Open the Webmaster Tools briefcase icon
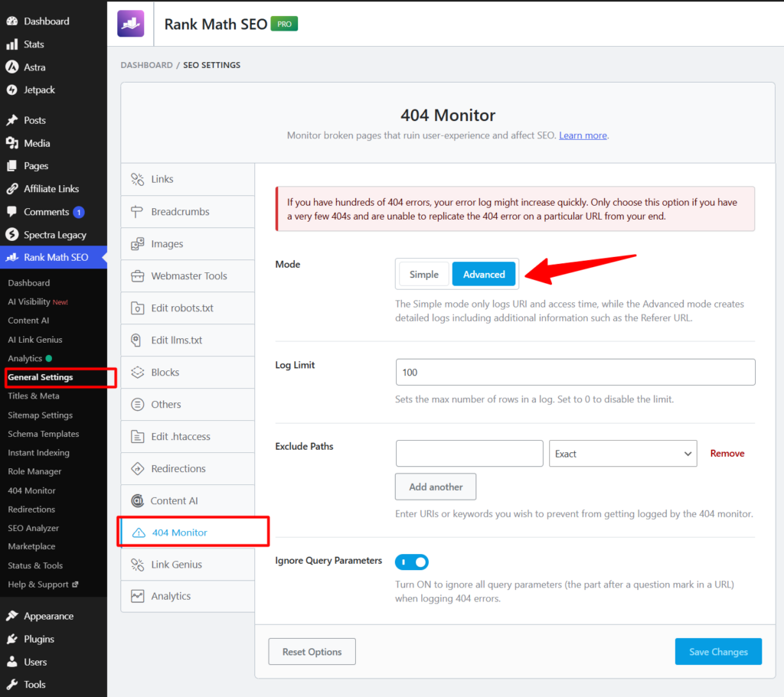784x697 pixels. click(137, 275)
